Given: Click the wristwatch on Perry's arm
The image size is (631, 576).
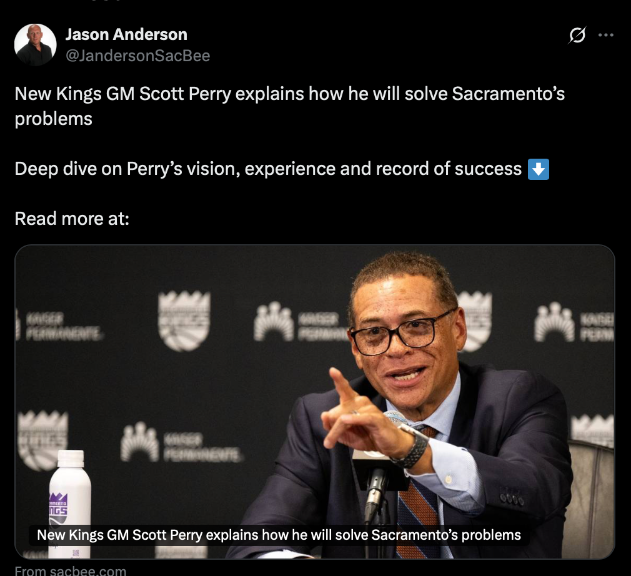Looking at the screenshot, I should point(411,448).
